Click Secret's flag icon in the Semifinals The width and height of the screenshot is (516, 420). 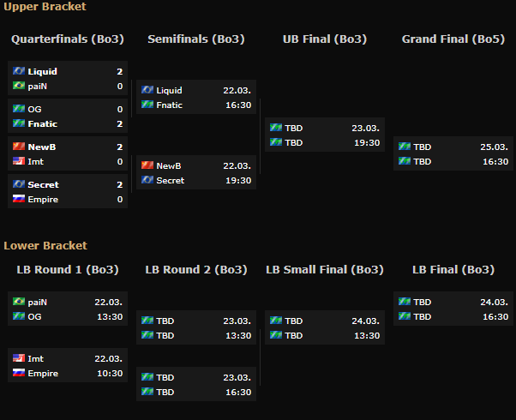147,180
